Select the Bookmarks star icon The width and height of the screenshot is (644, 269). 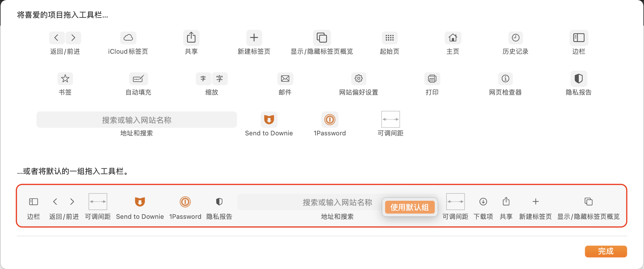[65, 78]
